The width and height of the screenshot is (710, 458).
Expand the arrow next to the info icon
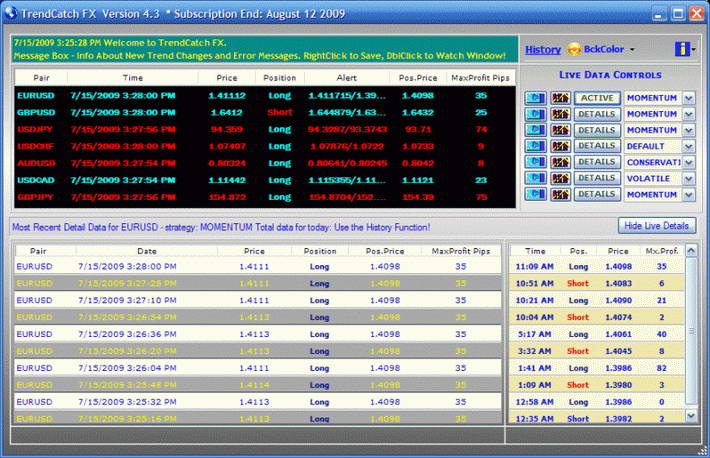(x=693, y=49)
